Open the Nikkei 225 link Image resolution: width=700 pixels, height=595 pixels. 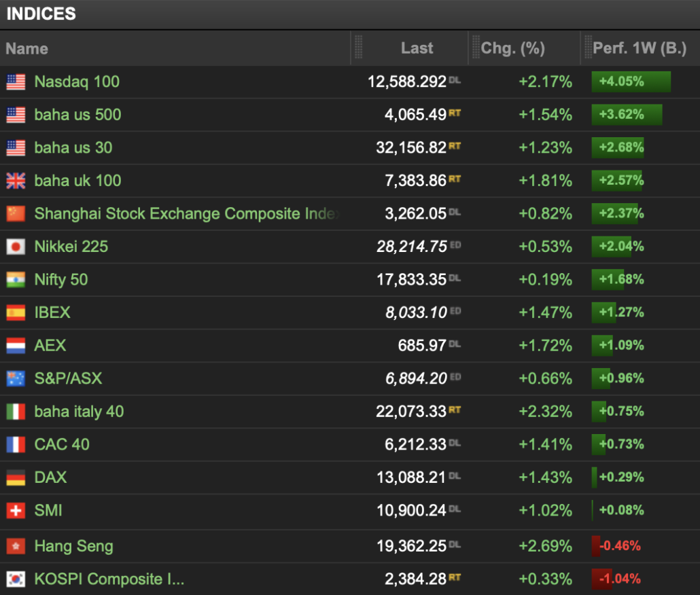click(x=71, y=247)
